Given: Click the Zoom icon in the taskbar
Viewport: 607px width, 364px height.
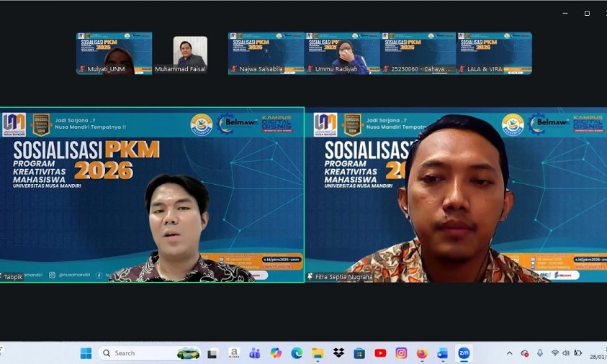Looking at the screenshot, I should [464, 353].
